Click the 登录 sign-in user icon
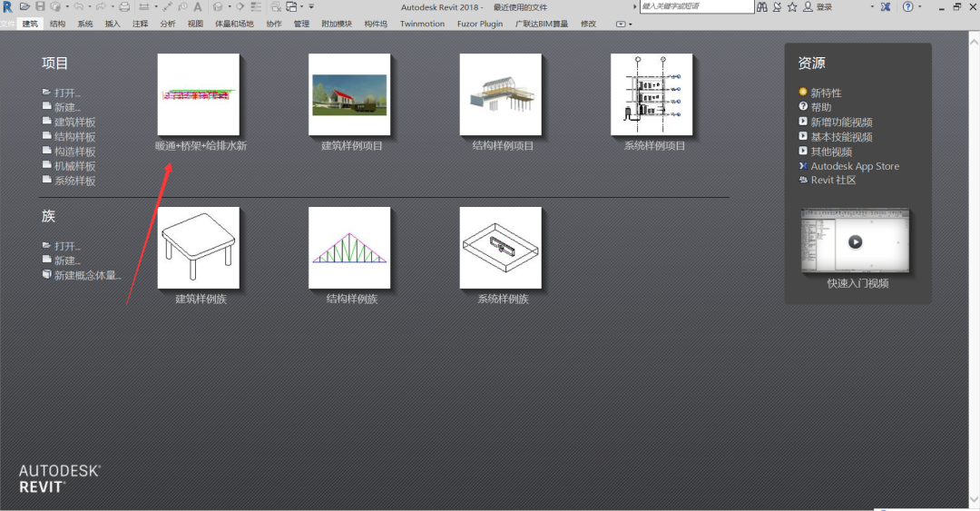 (x=808, y=7)
